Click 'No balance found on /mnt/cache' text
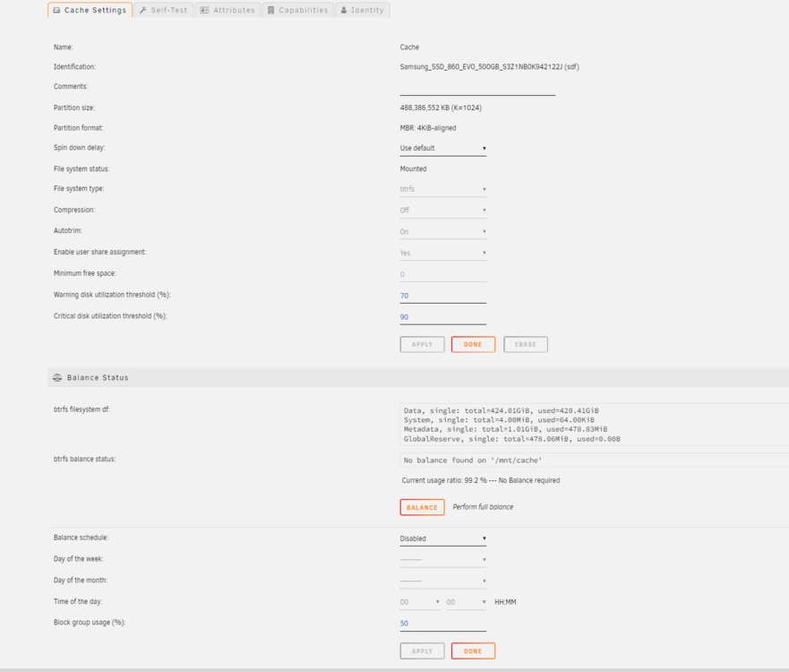The image size is (789, 672). point(473,461)
